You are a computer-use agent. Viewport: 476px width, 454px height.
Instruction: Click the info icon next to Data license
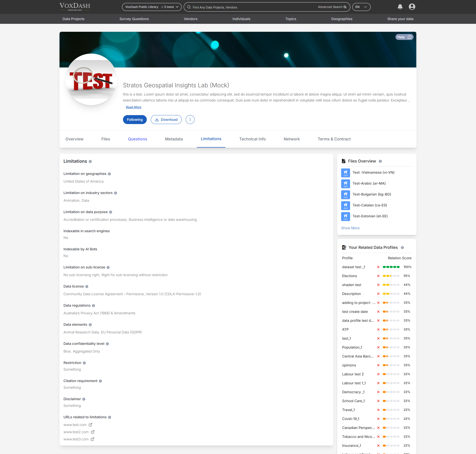coord(87,287)
